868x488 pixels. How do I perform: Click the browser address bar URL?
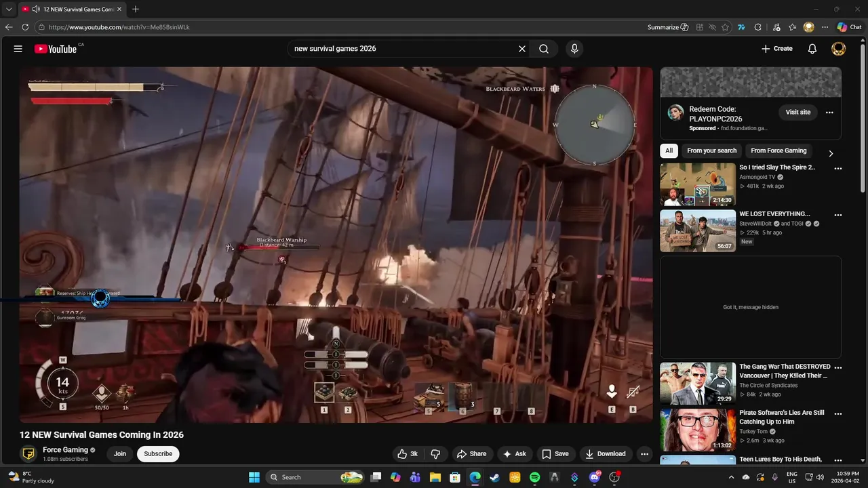point(119,27)
